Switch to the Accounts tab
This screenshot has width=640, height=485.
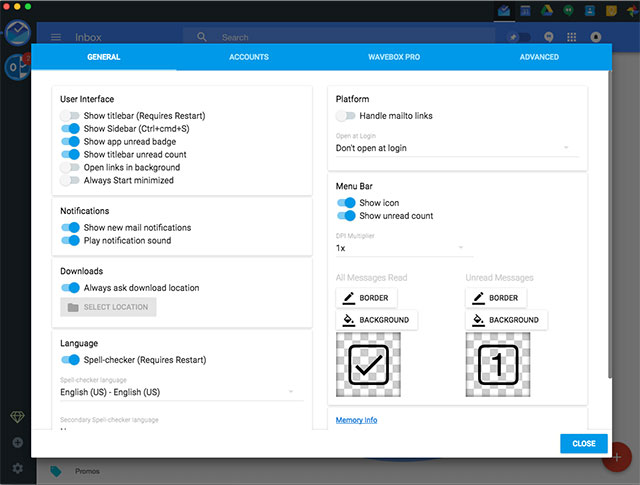[248, 57]
